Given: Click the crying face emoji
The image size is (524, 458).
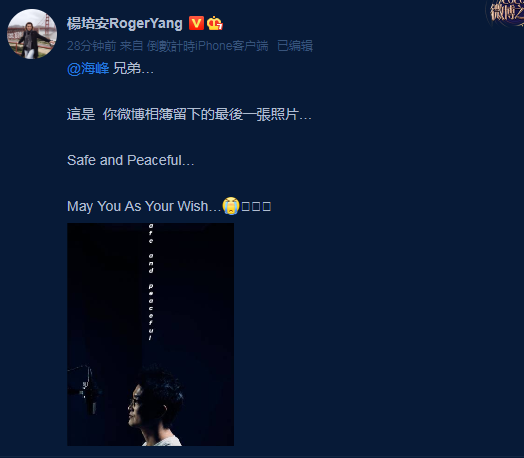Looking at the screenshot, I should 231,206.
